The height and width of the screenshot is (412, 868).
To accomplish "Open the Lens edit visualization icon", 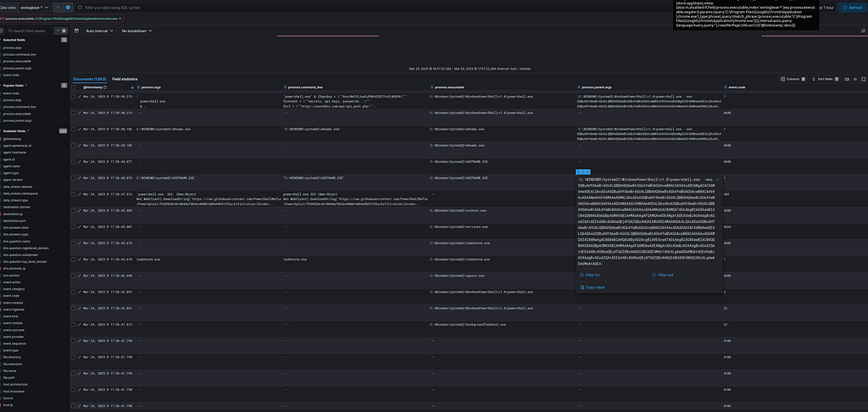I will click(863, 31).
